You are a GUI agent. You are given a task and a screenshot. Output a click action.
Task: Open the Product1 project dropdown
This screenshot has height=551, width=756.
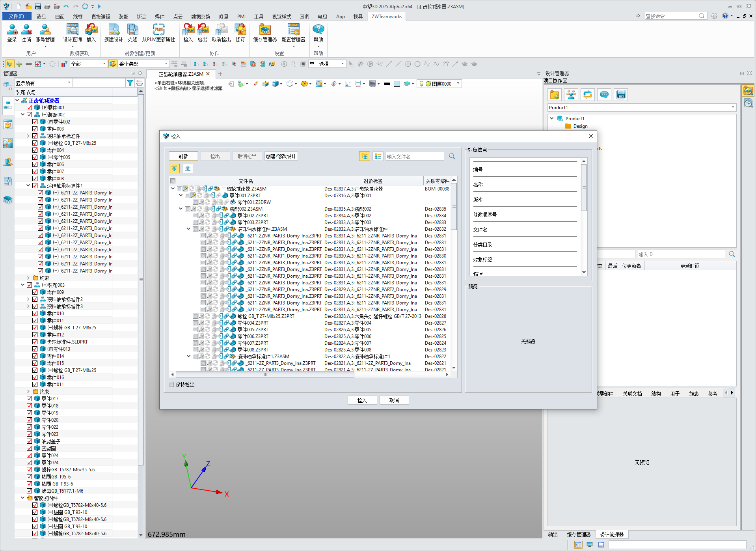(x=733, y=108)
